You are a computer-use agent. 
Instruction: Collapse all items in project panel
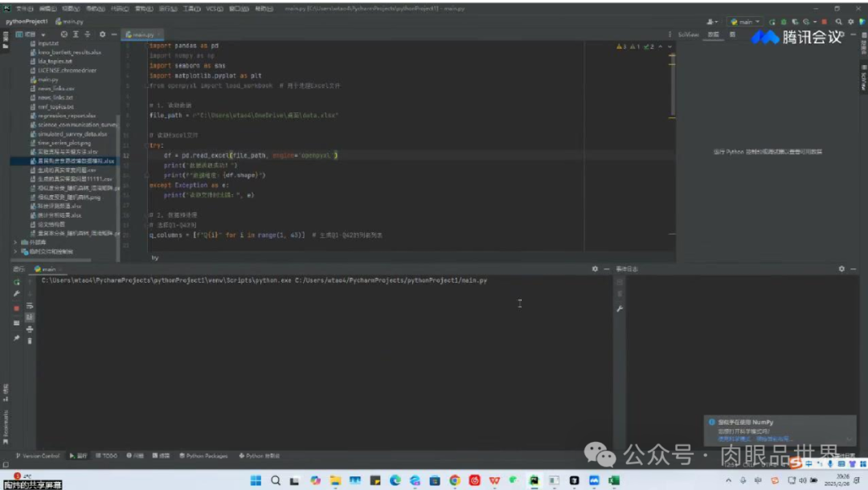tap(88, 35)
